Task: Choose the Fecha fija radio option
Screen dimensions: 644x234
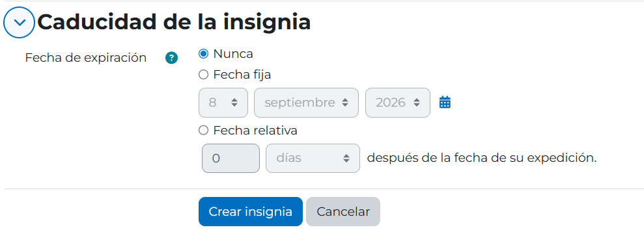Action: 203,75
